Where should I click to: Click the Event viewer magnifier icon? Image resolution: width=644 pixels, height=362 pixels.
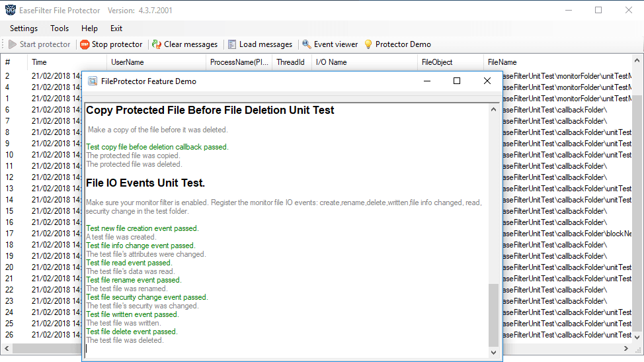click(306, 44)
